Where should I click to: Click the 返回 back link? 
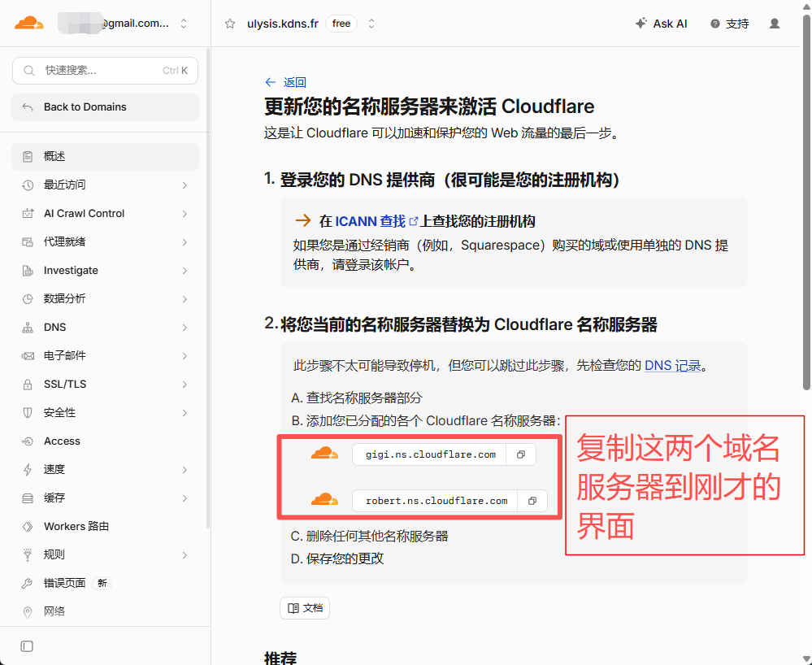[285, 82]
